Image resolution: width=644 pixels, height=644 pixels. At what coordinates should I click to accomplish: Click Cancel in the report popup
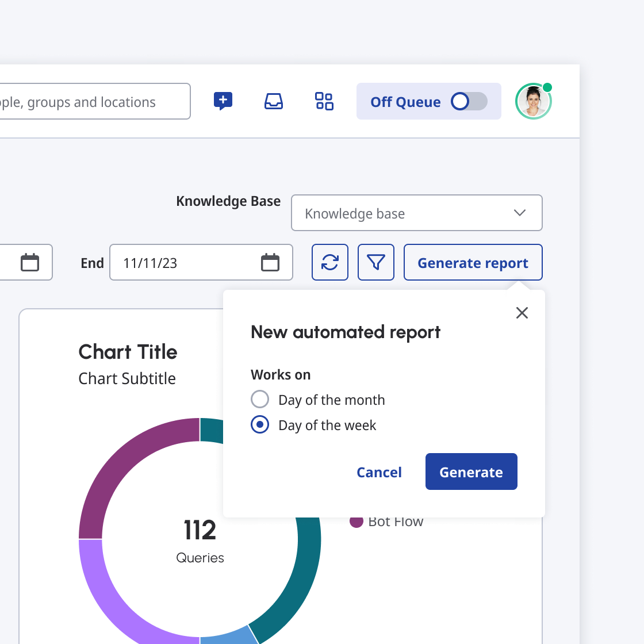[379, 472]
